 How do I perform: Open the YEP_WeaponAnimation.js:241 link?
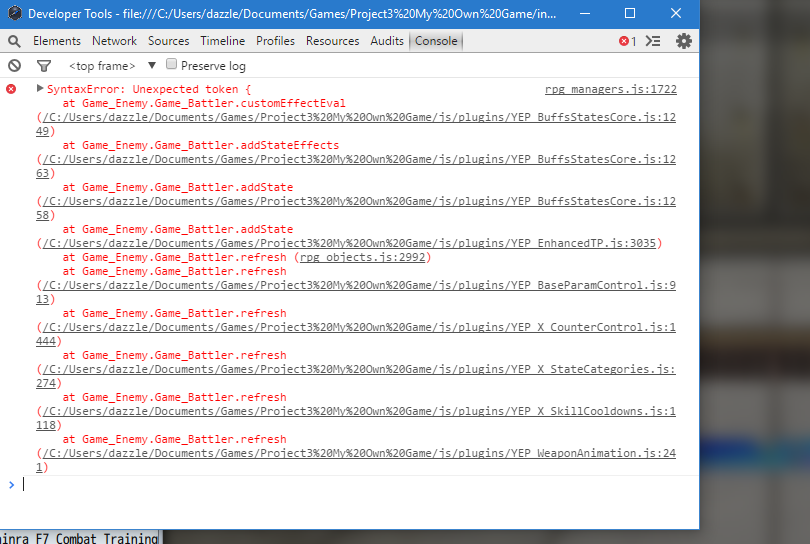pyautogui.click(x=359, y=453)
